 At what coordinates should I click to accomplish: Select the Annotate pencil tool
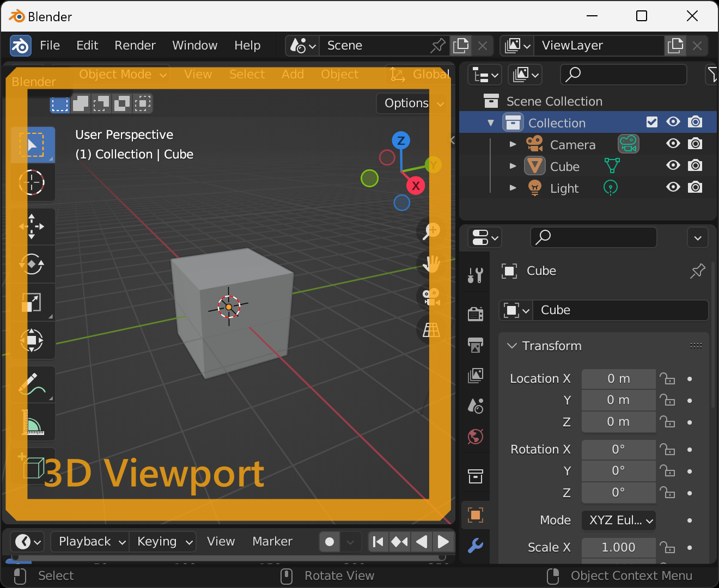tap(32, 384)
